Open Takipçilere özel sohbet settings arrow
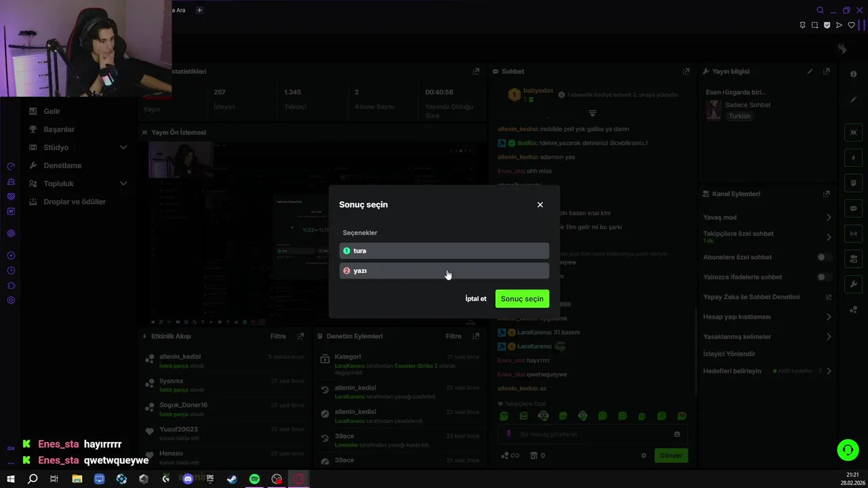Screen dimensions: 868x488 click(x=829, y=237)
